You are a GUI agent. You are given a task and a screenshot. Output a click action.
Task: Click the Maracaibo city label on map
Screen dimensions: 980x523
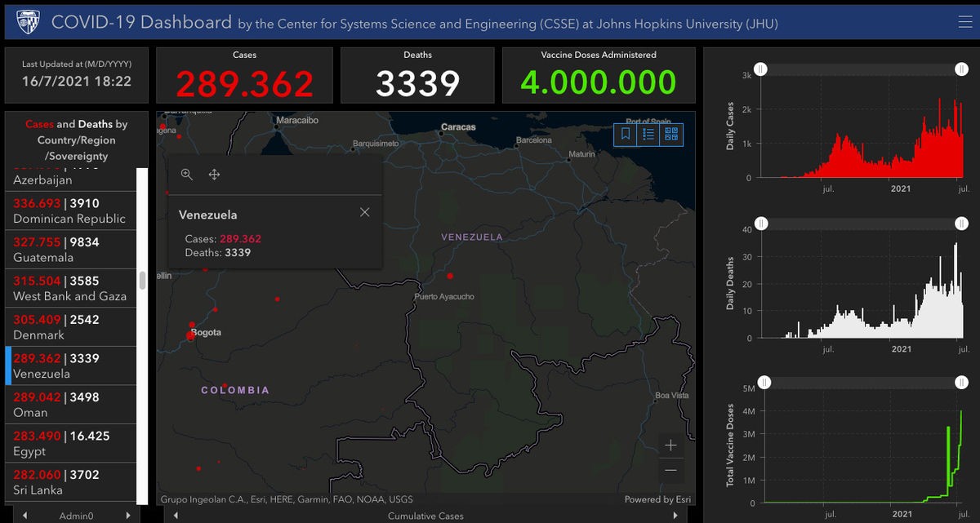(x=297, y=121)
